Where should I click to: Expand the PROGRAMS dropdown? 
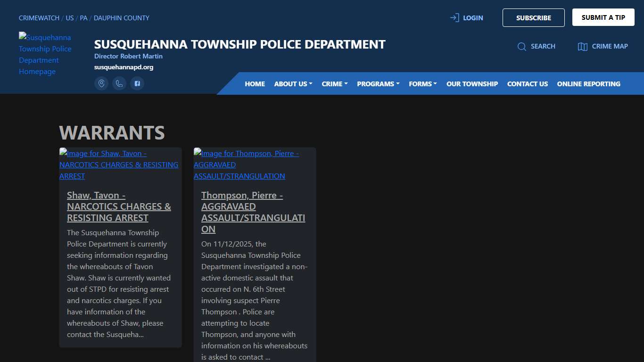tap(378, 83)
